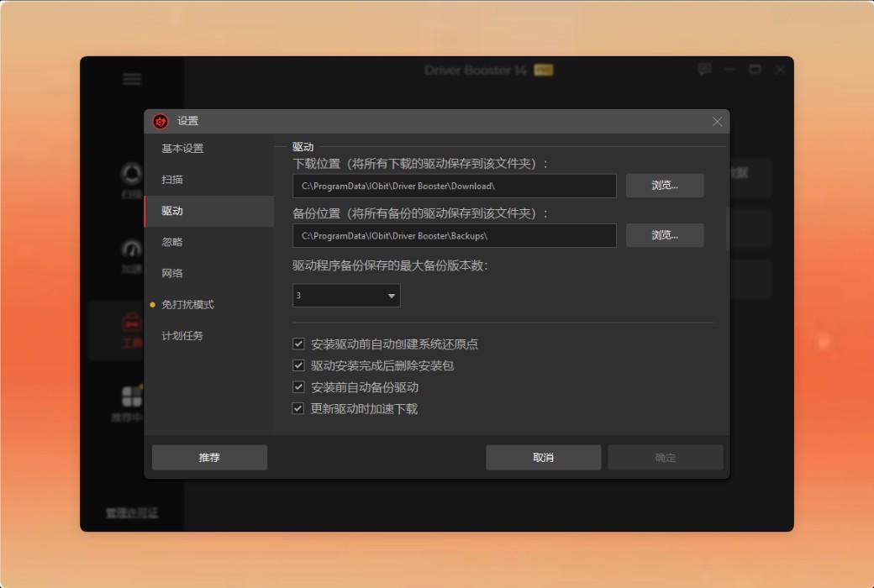Toggle 安装驱动前自动创建系统还原点 checkbox

[299, 344]
